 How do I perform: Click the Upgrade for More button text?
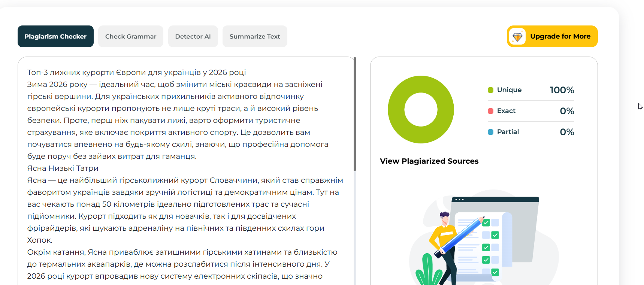click(x=560, y=36)
